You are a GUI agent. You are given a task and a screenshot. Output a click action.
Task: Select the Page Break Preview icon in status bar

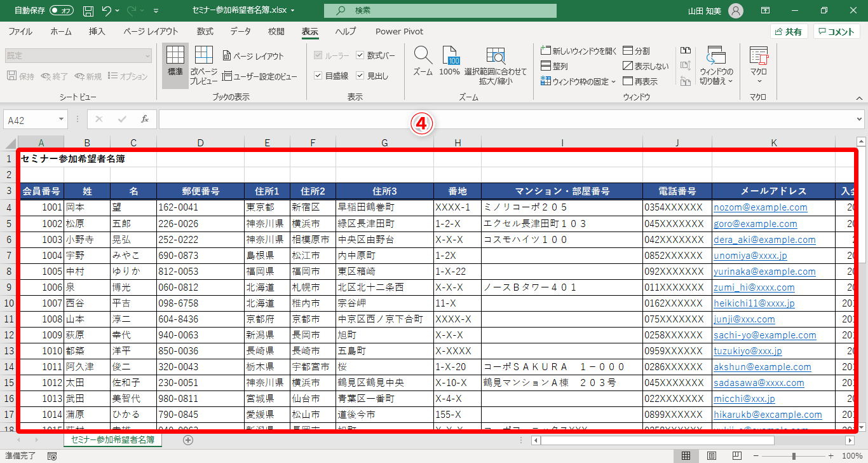click(x=737, y=456)
